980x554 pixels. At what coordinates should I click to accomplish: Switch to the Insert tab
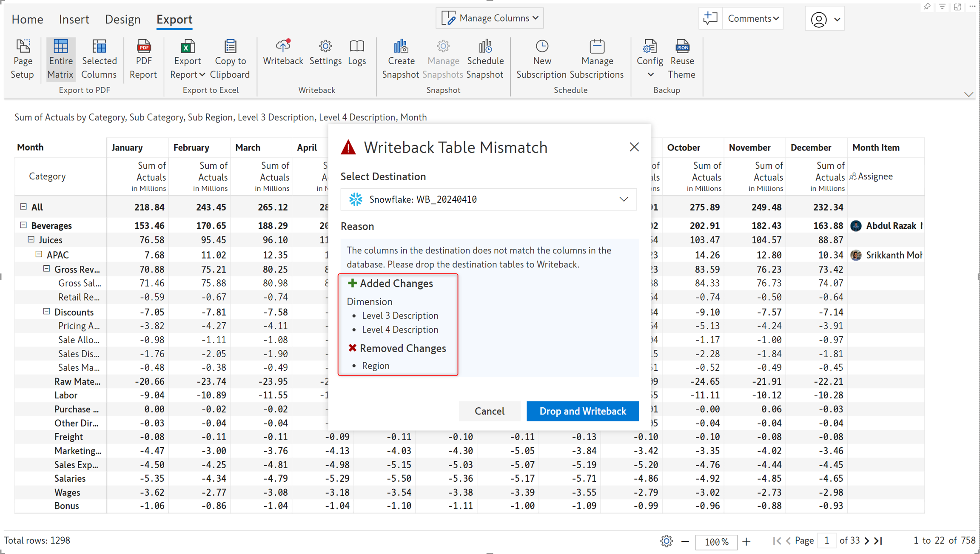74,19
